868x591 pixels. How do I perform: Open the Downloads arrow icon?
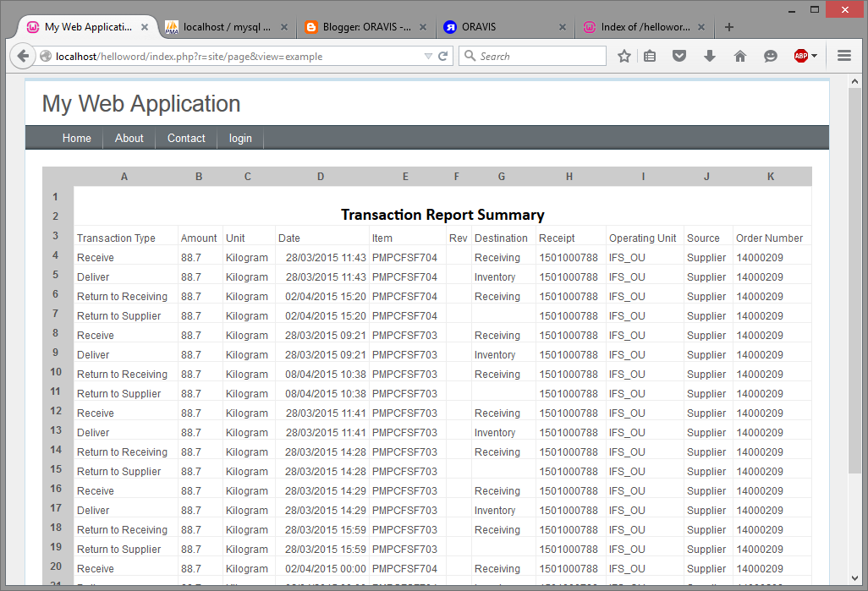point(709,56)
